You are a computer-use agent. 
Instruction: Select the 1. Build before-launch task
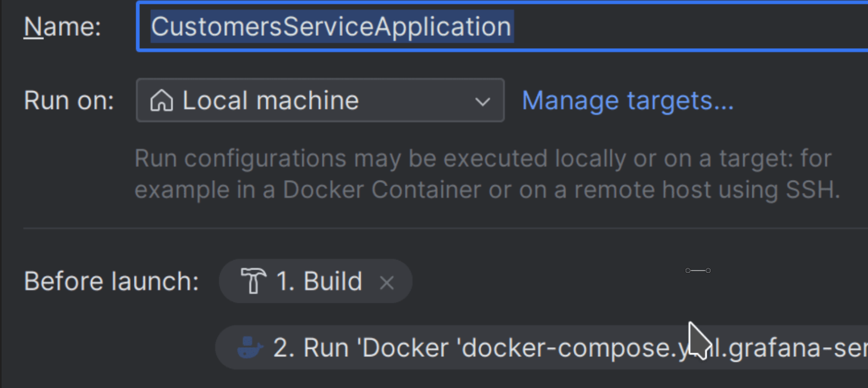coord(319,281)
